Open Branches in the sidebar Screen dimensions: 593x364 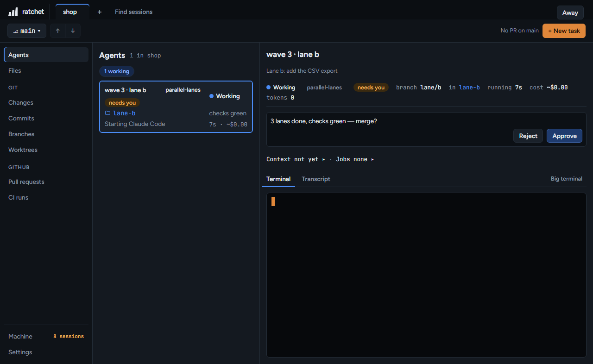(x=46, y=134)
